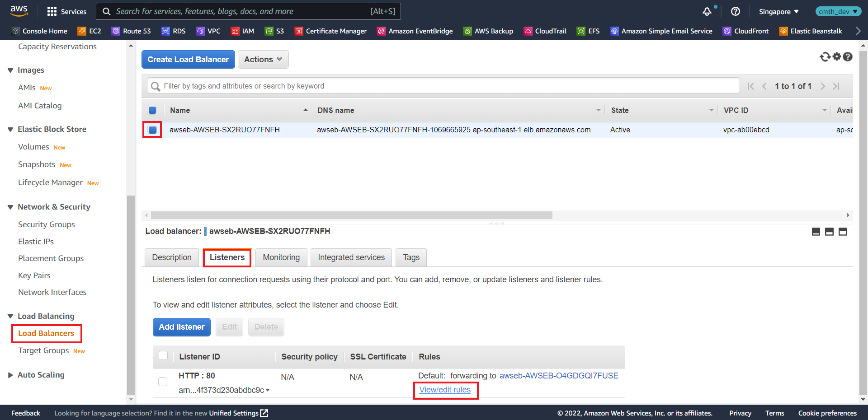
Task: Open the settings gear icon
Action: [x=837, y=57]
